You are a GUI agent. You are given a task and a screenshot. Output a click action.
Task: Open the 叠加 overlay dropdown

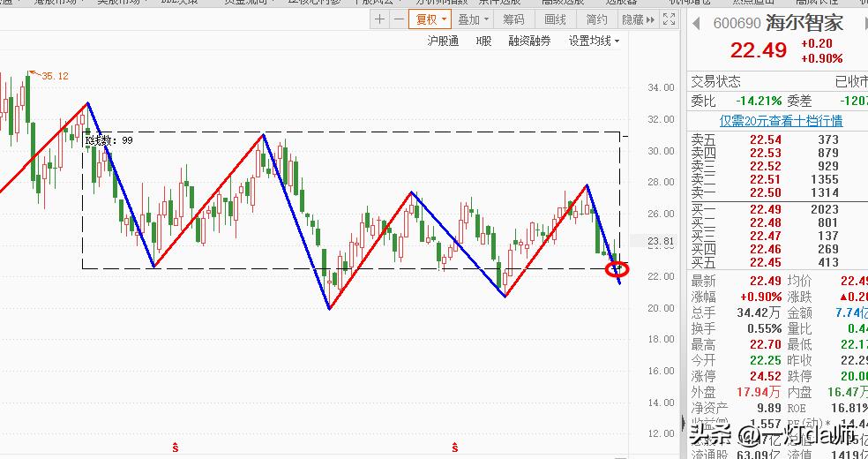click(473, 20)
